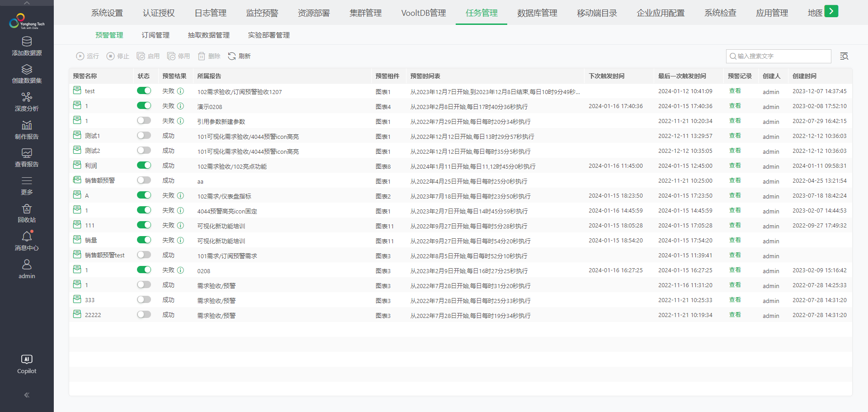Open the Recycle Bin icon
Image resolution: width=868 pixels, height=412 pixels.
(27, 209)
